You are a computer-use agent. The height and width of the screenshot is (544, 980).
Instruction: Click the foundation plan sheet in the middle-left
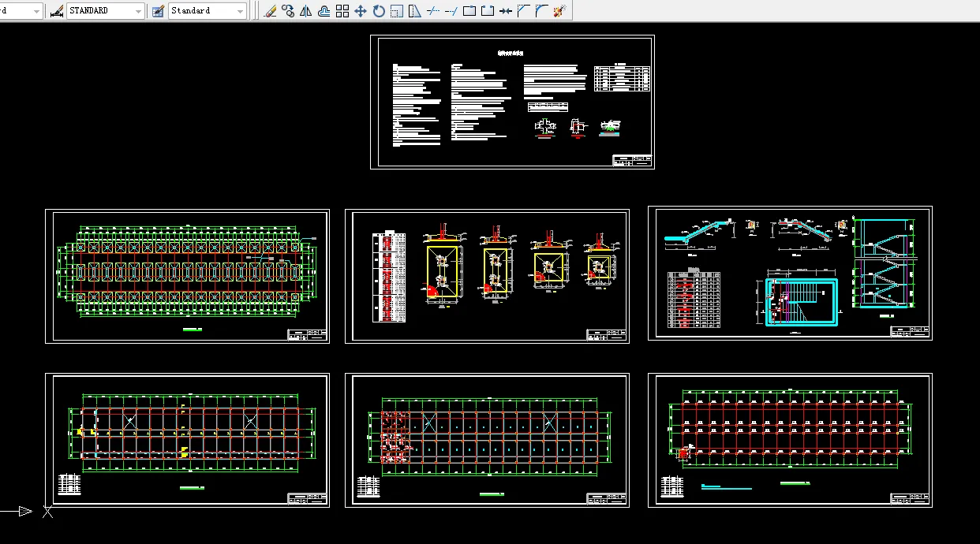click(187, 276)
